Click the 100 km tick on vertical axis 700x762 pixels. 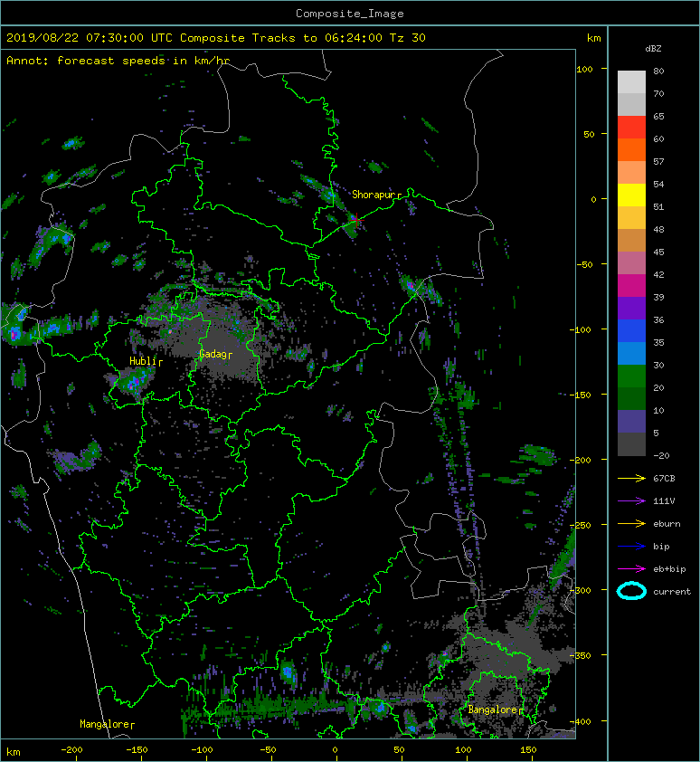coord(584,69)
